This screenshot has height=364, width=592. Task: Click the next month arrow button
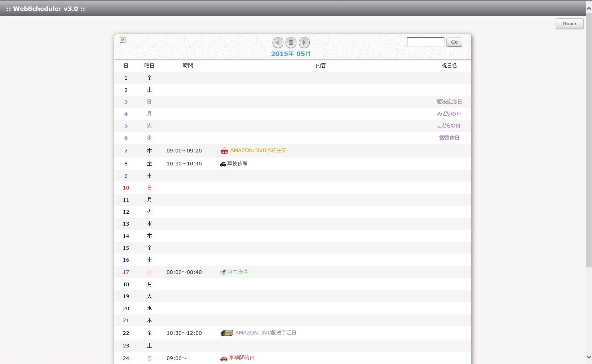[x=304, y=43]
